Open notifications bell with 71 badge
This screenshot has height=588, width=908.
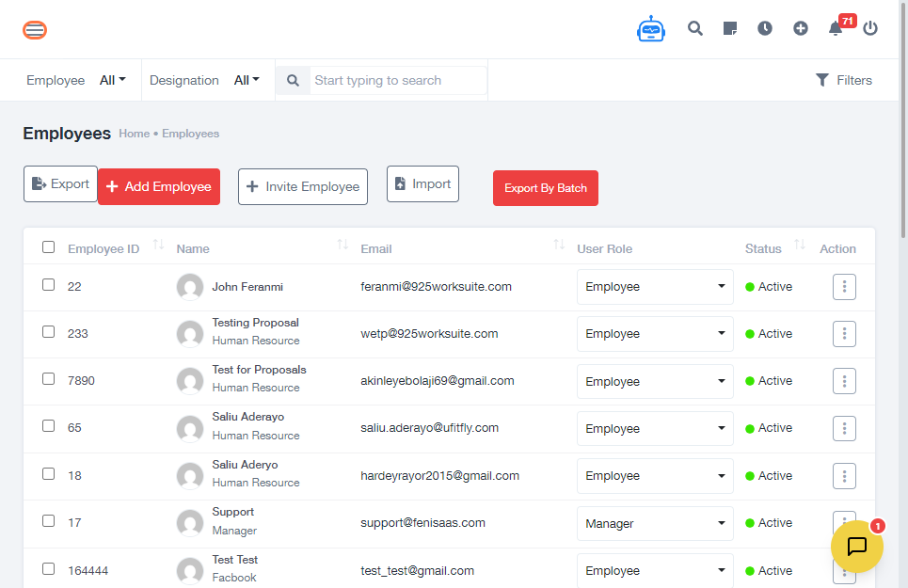point(836,28)
